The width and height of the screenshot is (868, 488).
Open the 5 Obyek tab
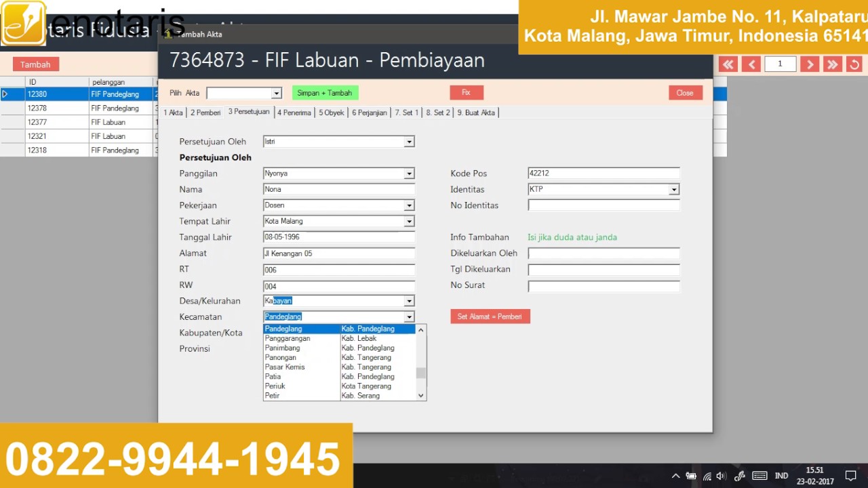(x=332, y=113)
